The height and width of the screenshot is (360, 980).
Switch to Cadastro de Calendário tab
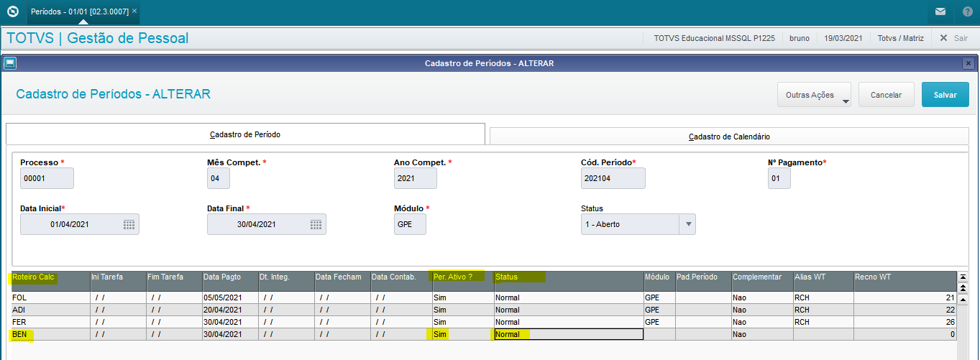[x=729, y=137]
